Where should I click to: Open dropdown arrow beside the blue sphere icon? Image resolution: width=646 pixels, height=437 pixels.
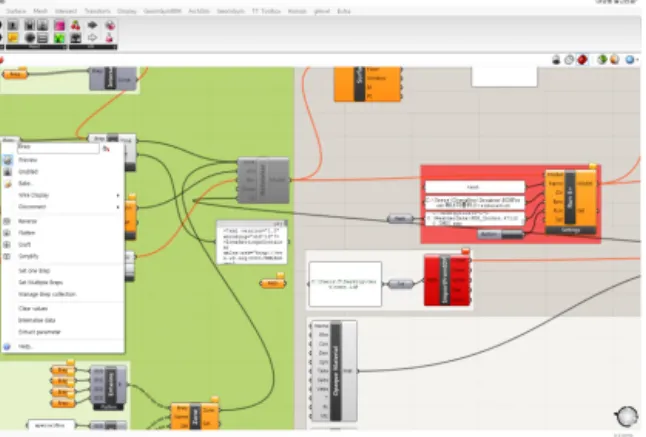pos(637,61)
